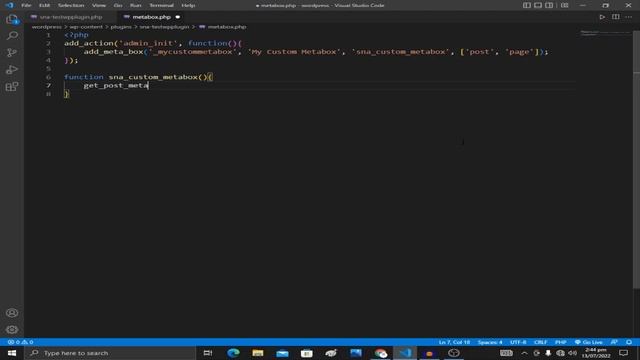
Task: Switch to sna-testwpplugin.php tab
Action: click(71, 17)
